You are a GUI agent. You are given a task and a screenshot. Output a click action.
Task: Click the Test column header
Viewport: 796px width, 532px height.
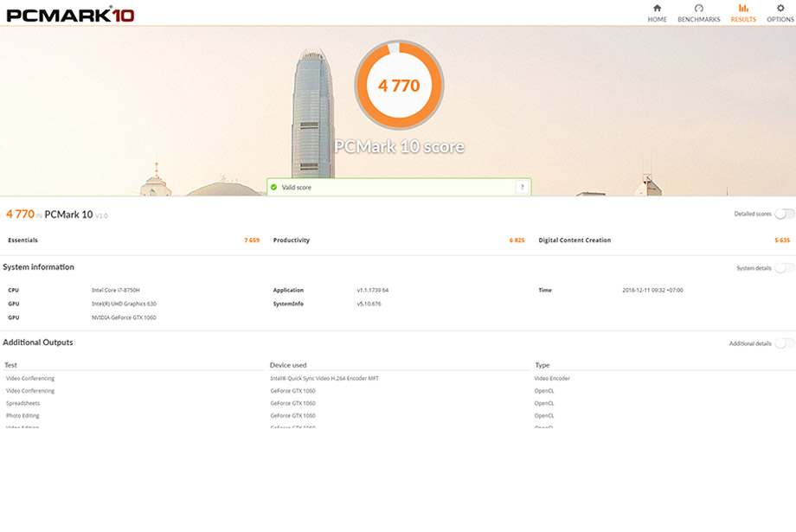point(10,365)
